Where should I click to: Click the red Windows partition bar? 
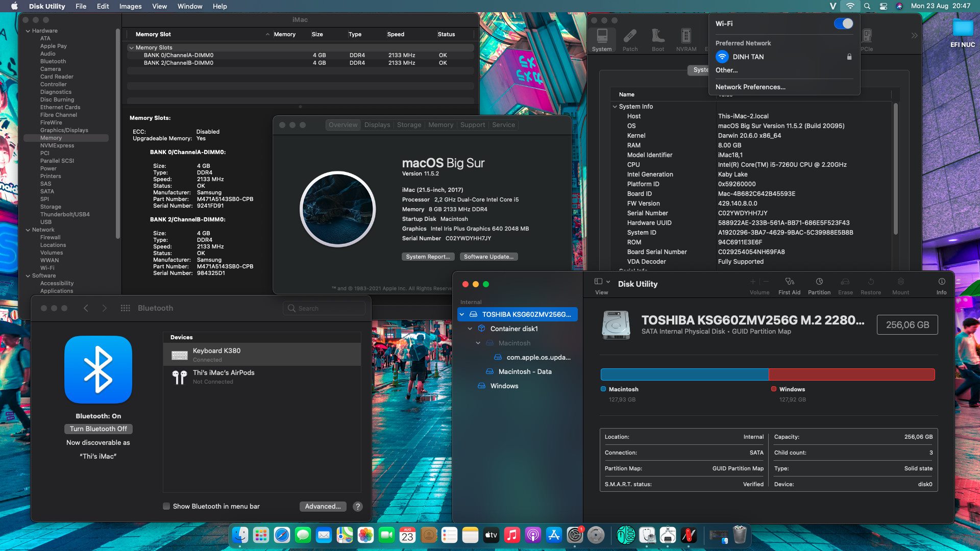[x=851, y=374]
